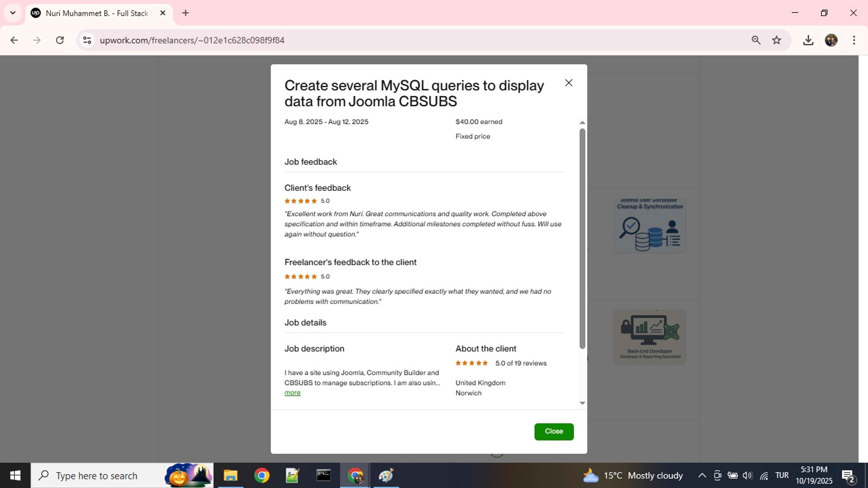Open weather widget showing 15°C Mostly cloudy
Screen dimensions: 868x488
click(x=633, y=476)
